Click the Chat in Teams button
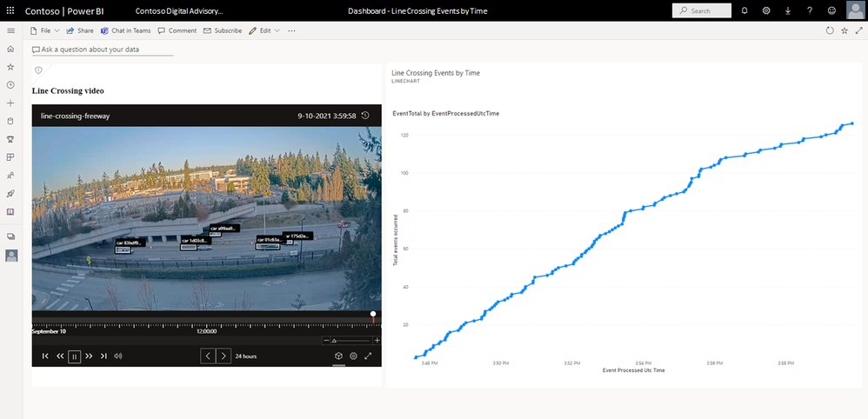This screenshot has width=868, height=419. pyautogui.click(x=125, y=31)
